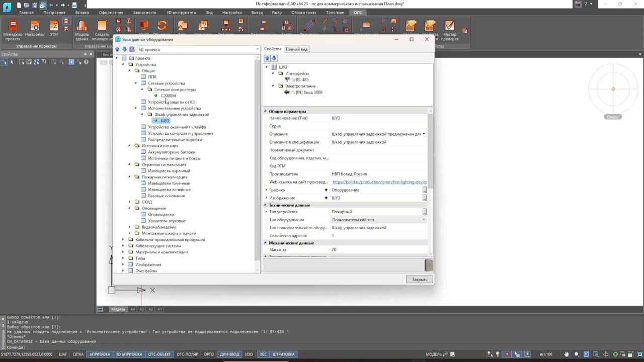Select the ППК tree item

click(152, 77)
